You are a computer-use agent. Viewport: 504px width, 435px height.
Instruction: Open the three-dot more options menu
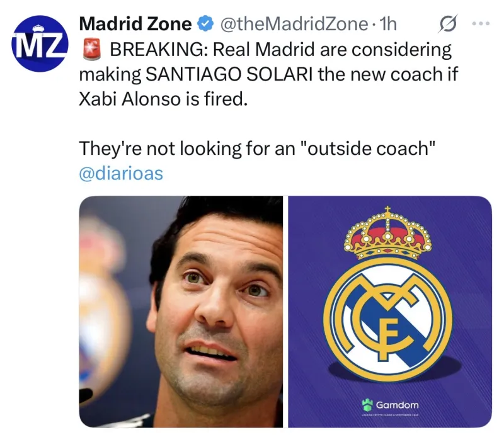(480, 24)
